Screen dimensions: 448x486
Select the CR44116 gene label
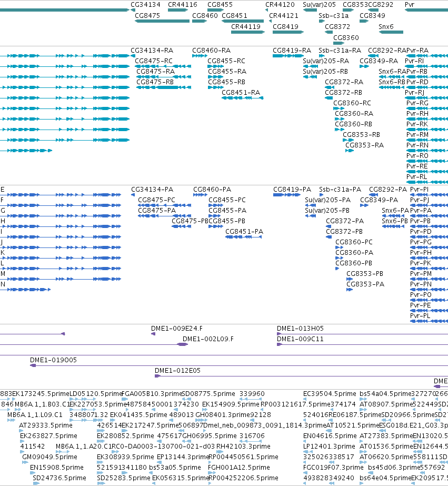(x=183, y=5)
